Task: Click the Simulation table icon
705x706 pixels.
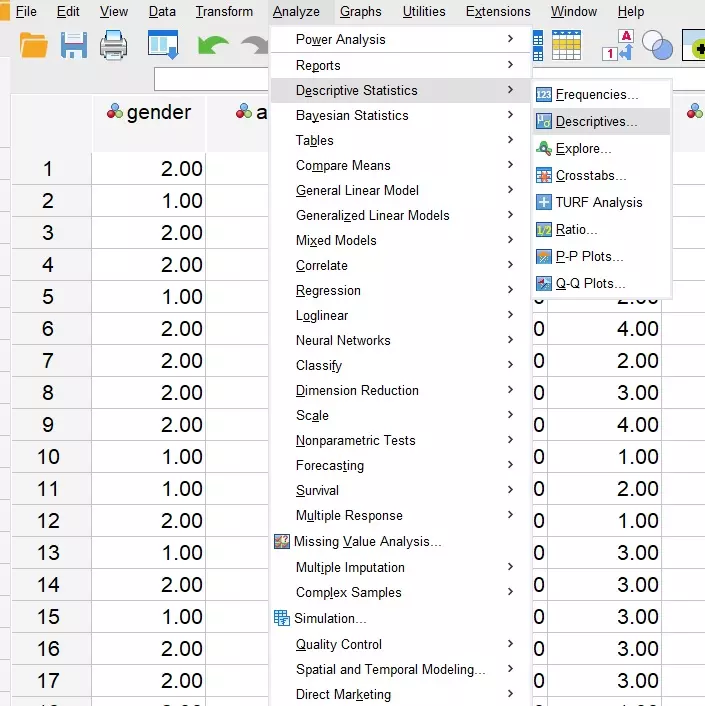Action: (x=282, y=618)
